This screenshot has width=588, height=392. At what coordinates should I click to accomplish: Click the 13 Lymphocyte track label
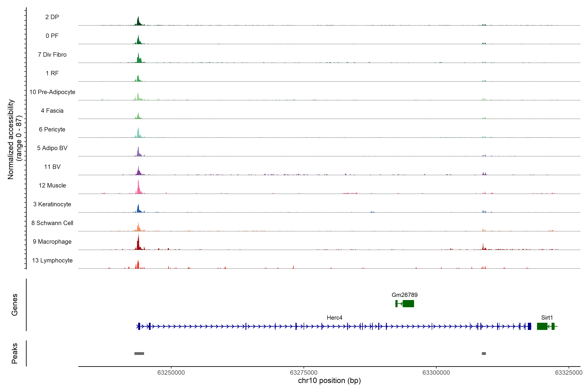pyautogui.click(x=52, y=260)
